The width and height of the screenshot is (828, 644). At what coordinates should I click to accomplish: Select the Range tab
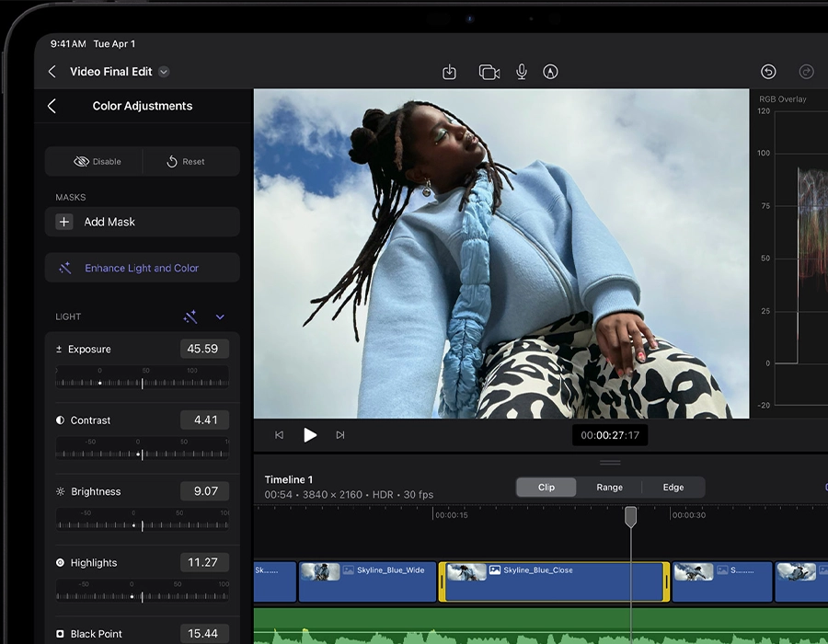click(x=609, y=488)
